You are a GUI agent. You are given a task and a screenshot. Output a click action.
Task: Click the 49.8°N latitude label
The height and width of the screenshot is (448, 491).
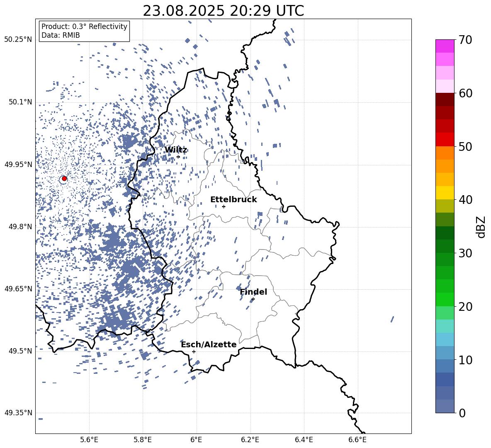[20, 227]
